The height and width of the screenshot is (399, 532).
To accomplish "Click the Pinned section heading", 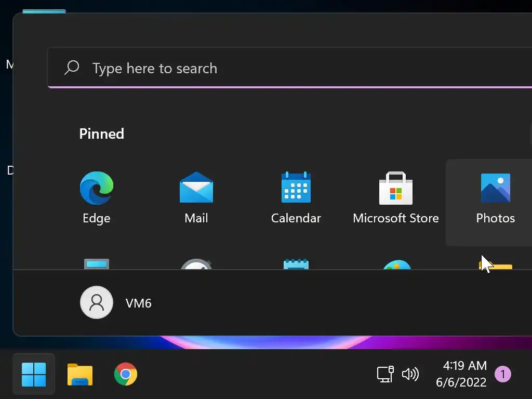I will 101,134.
